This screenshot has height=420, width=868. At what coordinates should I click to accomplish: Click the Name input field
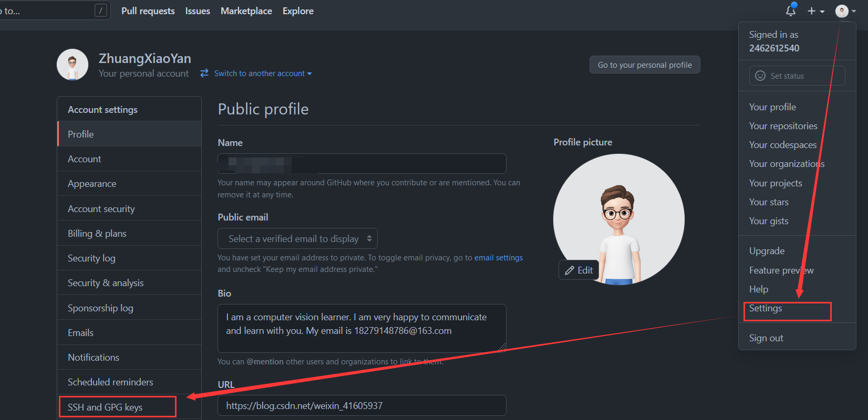[x=362, y=163]
